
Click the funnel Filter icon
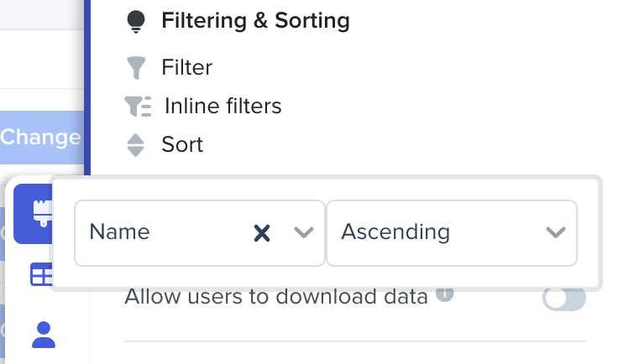[x=135, y=67]
